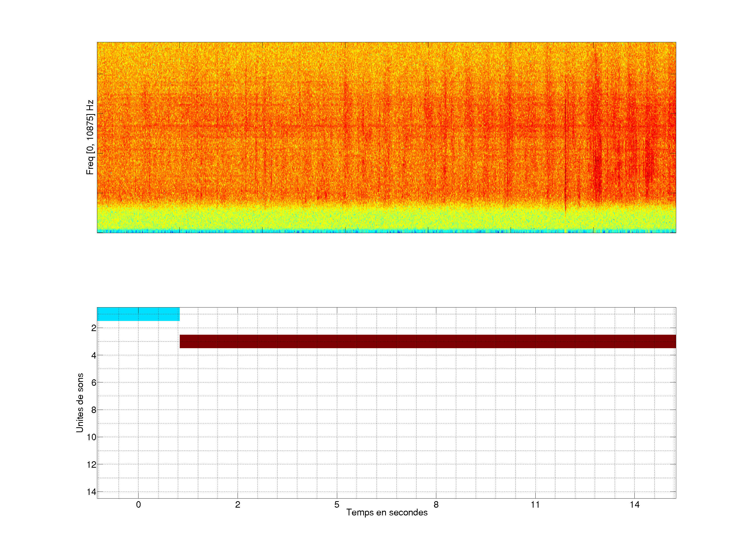The width and height of the screenshot is (747, 560).
Task: Click x-axis tick label 8
Action: tap(436, 505)
